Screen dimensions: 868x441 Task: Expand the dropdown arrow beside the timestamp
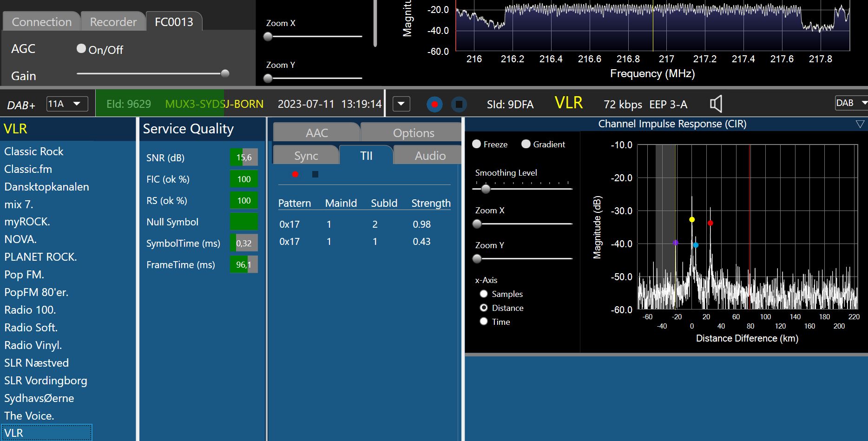pyautogui.click(x=401, y=104)
